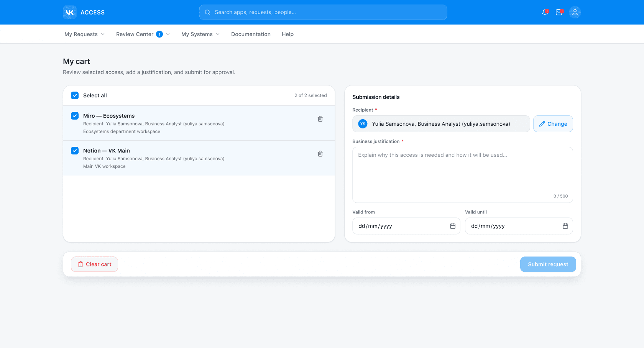
Task: Click the '0 / 500' character counter
Action: [560, 196]
